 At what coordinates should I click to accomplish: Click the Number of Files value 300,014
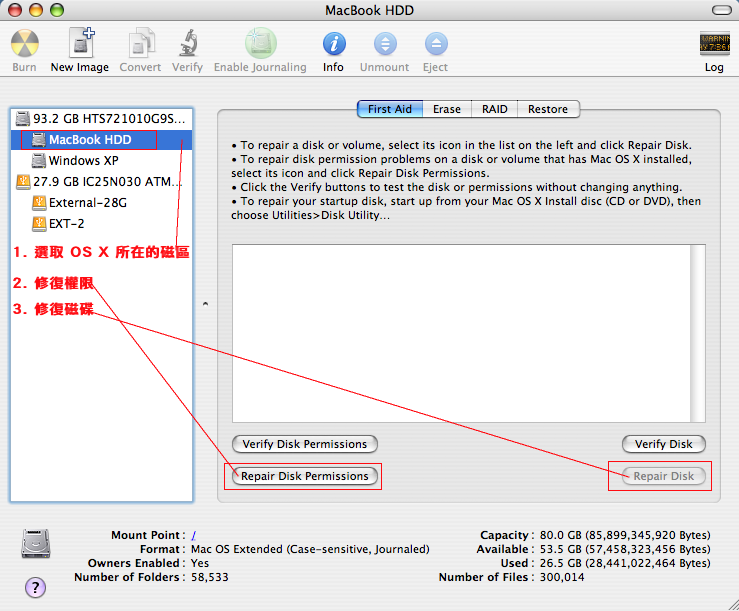562,578
